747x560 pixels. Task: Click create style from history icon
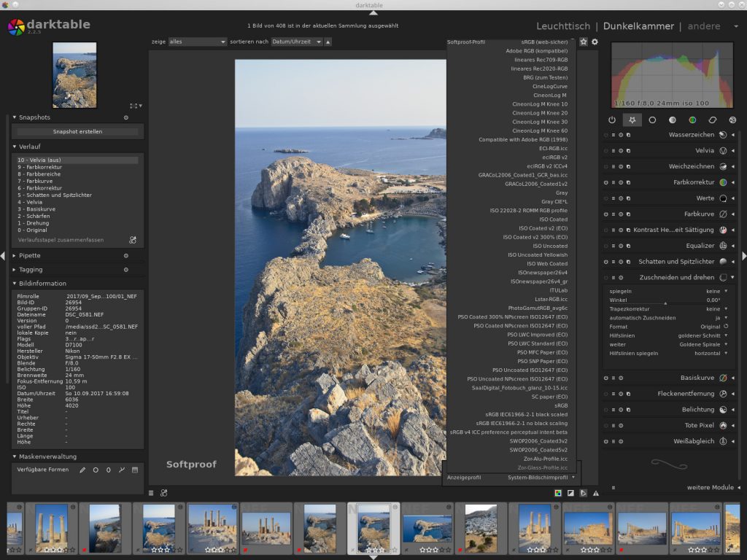(133, 239)
